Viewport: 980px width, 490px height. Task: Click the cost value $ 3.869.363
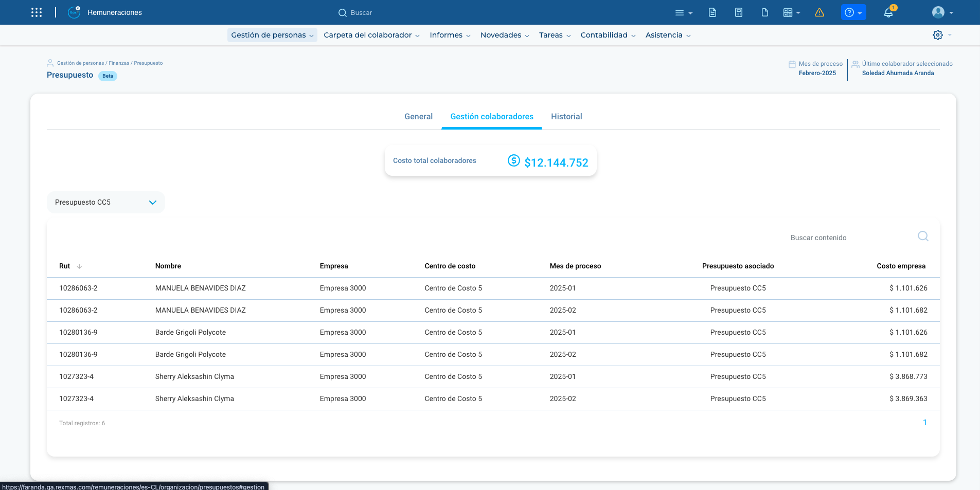(908, 399)
